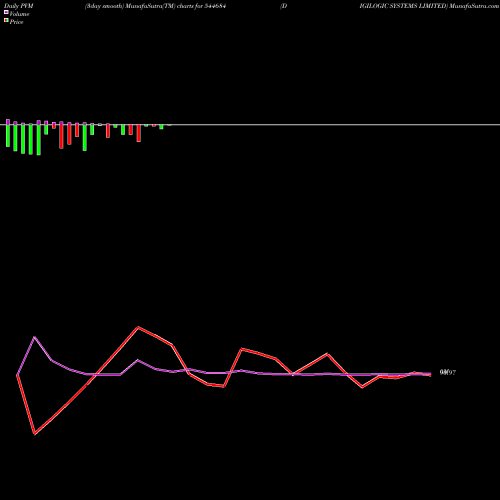Click the 'Daily PVM' title text

19,6
